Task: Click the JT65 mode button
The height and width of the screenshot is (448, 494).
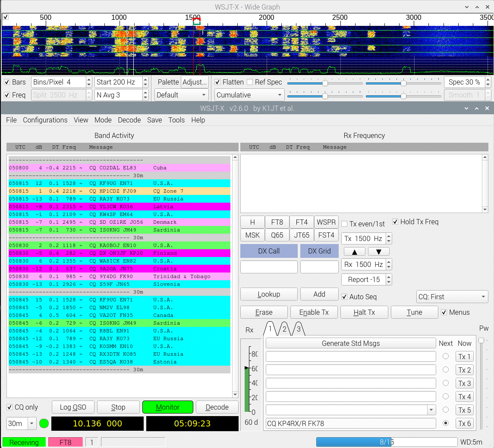Action: coord(302,235)
